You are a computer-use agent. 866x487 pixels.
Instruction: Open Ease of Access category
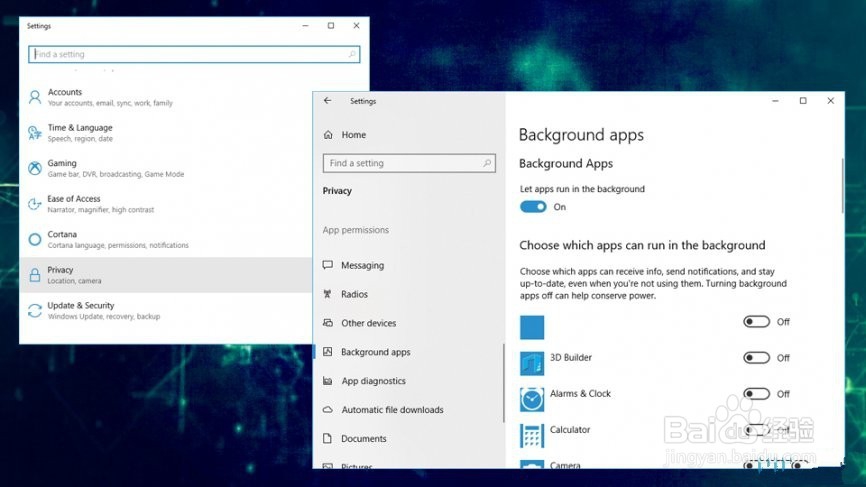tap(166, 204)
